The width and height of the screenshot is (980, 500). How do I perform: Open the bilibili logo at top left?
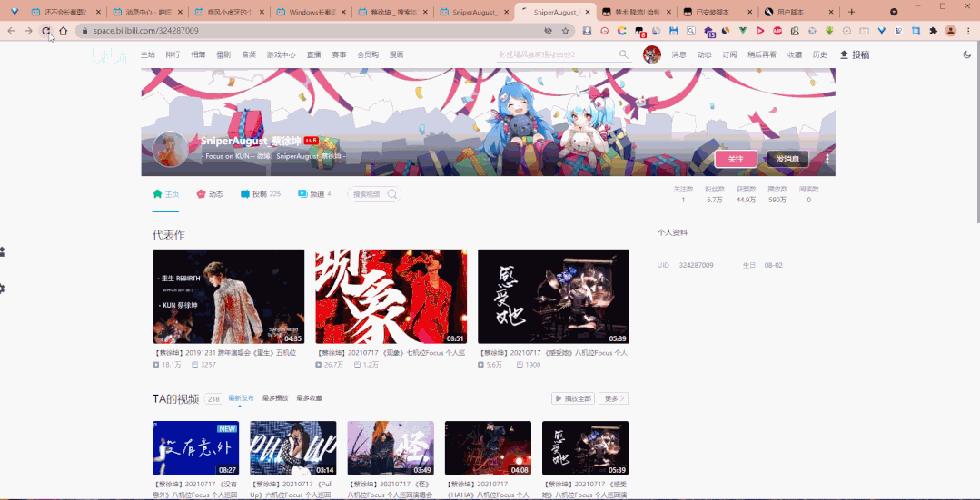pos(109,56)
